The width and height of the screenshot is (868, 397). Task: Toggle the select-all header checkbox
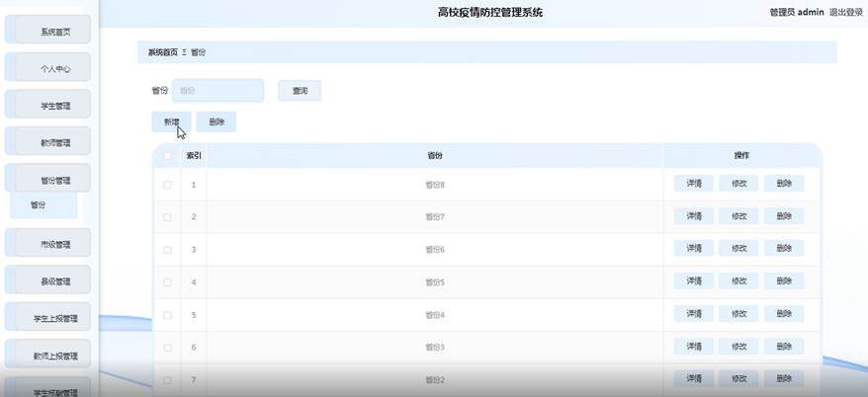point(167,156)
